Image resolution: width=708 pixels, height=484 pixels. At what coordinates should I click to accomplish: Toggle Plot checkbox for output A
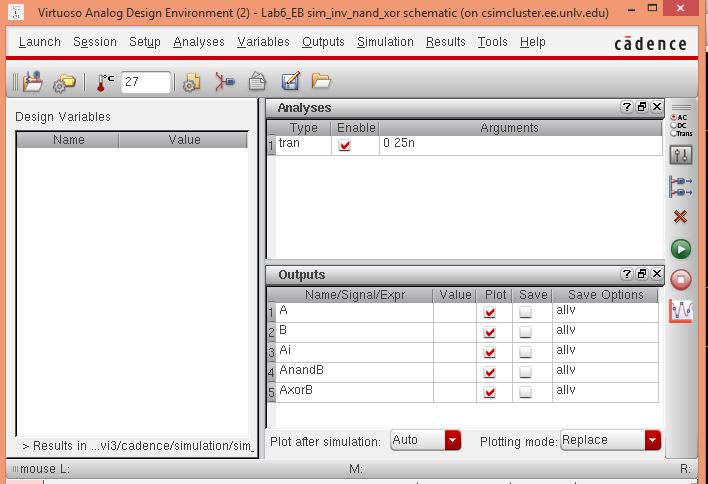(x=489, y=312)
